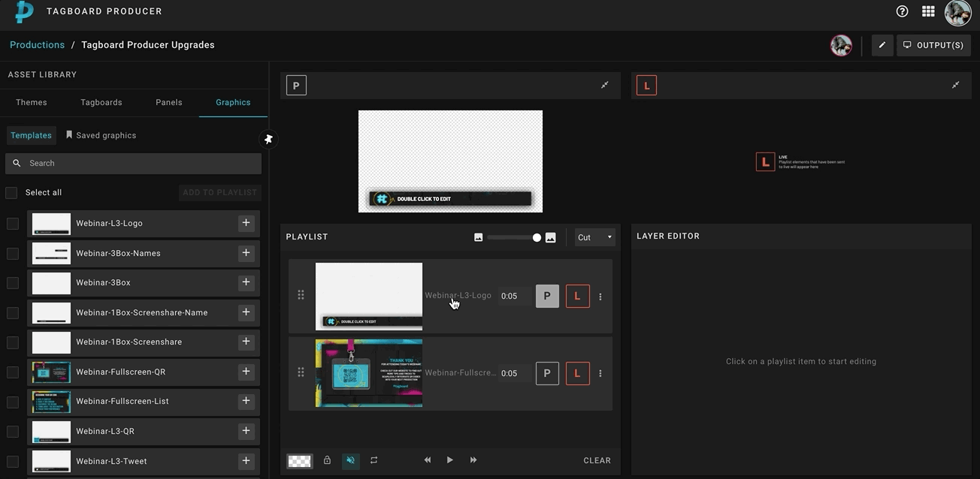Image resolution: width=980 pixels, height=479 pixels.
Task: Click 0:05 duration of Webinar-L3-Logo item
Action: pyautogui.click(x=510, y=296)
